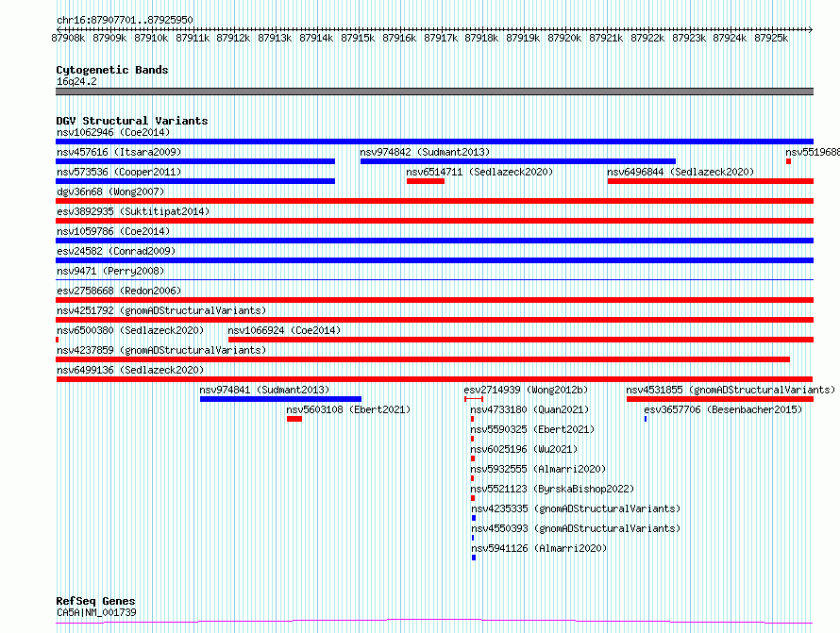Open nsv974842 (Sudmant2013) variant label
The width and height of the screenshot is (840, 633).
[425, 152]
